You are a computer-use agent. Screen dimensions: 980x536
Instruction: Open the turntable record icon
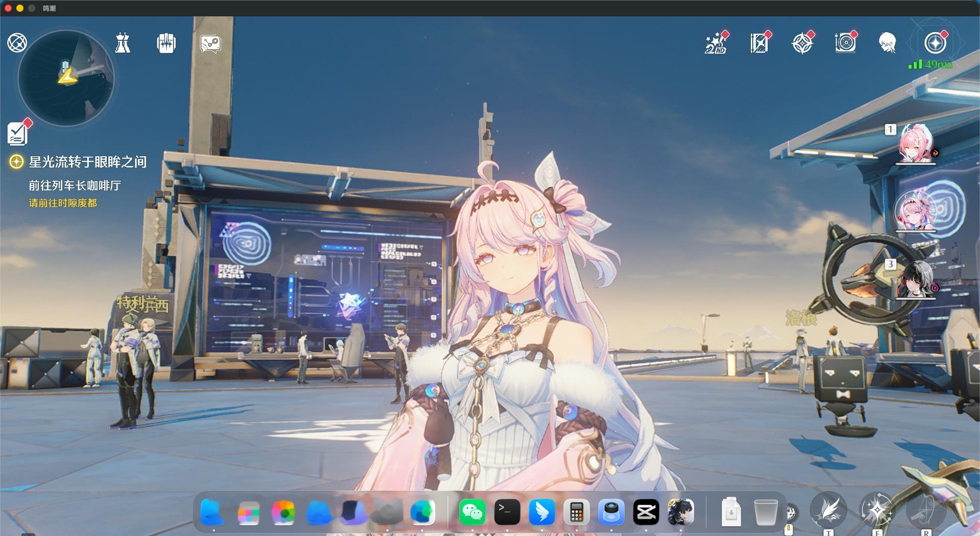845,43
